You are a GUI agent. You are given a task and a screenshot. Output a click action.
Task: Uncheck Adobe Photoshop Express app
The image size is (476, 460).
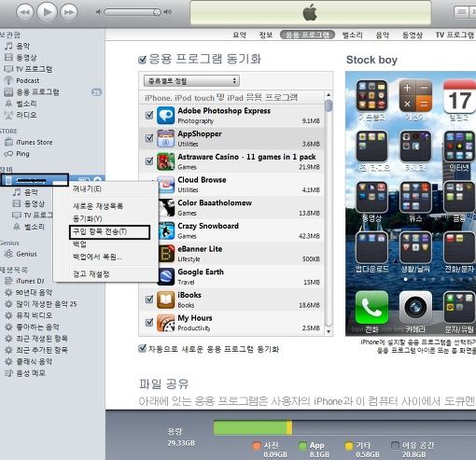[x=149, y=115]
